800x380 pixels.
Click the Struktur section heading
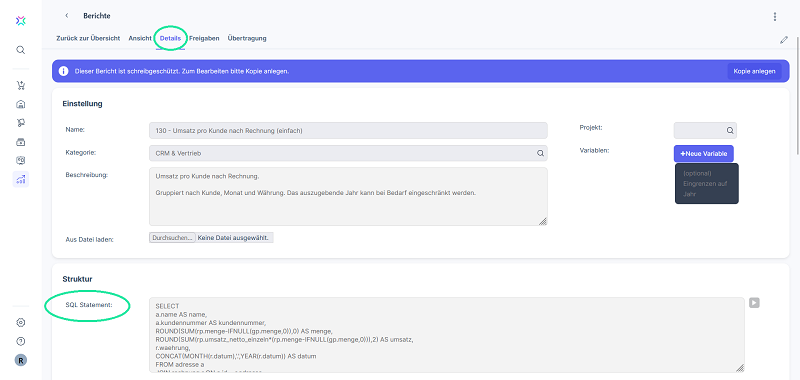pos(77,279)
